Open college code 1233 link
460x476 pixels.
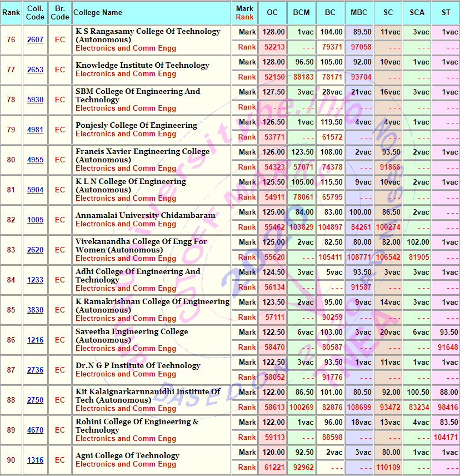[35, 280]
